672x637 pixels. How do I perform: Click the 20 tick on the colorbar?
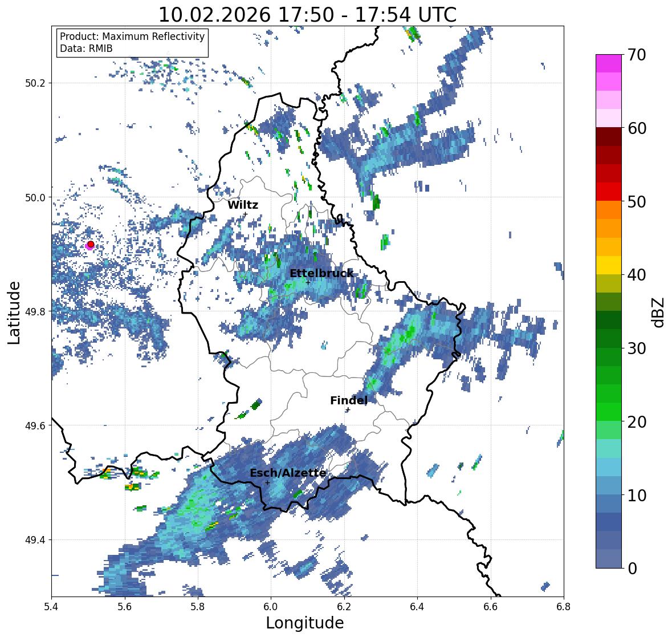(637, 422)
